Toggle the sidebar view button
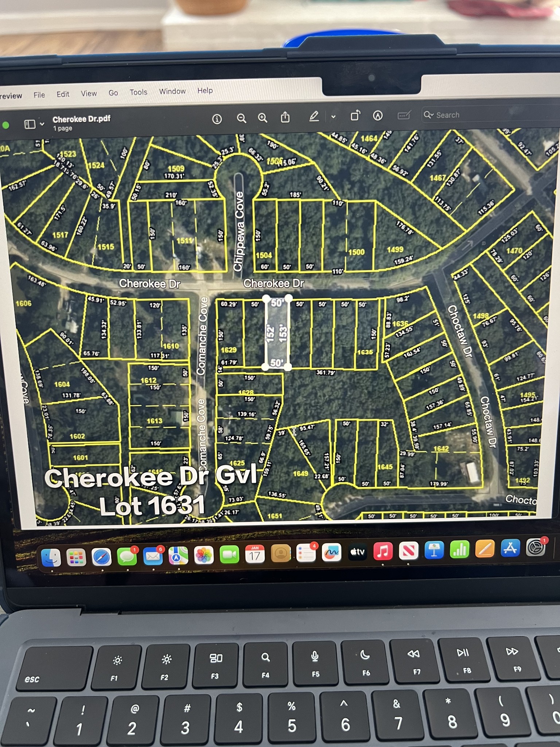The height and width of the screenshot is (747, 560). click(30, 124)
